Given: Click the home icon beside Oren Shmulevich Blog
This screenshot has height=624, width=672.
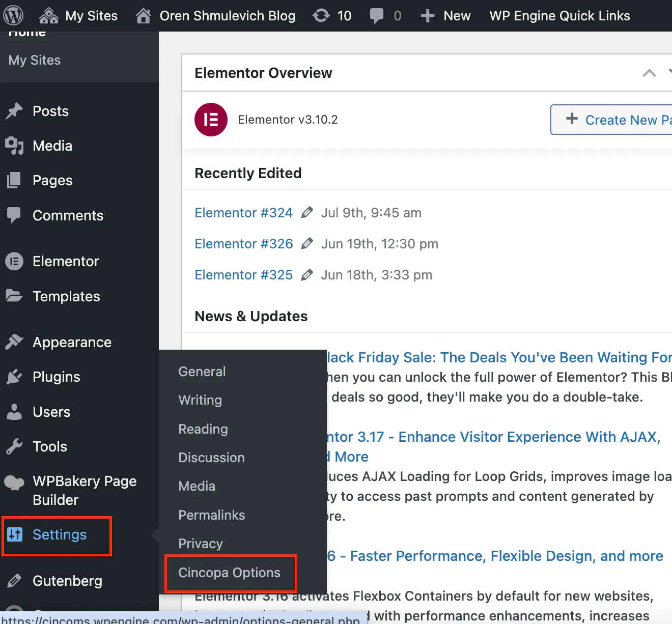Looking at the screenshot, I should (144, 16).
